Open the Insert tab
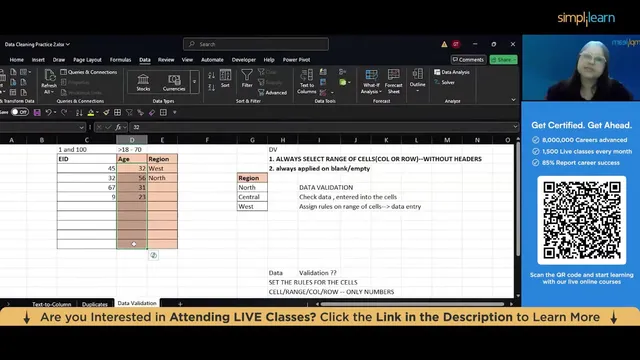 point(38,60)
